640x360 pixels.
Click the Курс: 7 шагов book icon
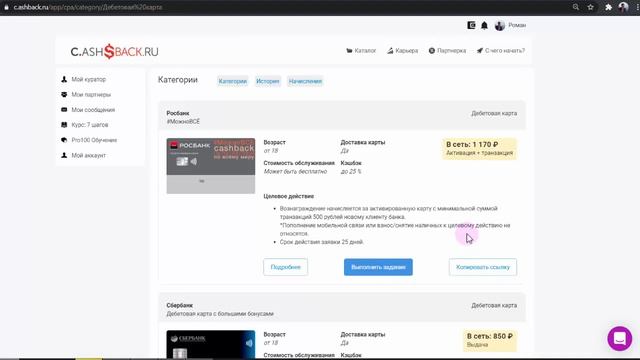pyautogui.click(x=64, y=125)
